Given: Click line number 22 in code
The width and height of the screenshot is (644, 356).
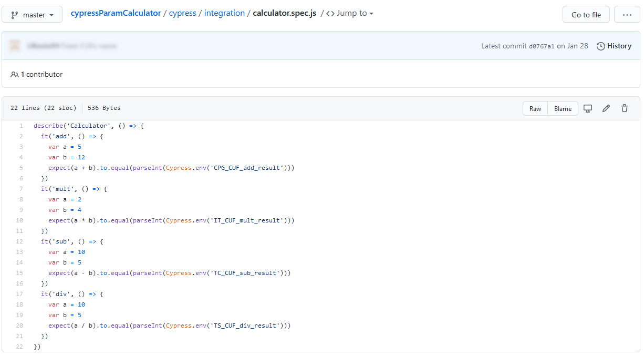Looking at the screenshot, I should click(19, 347).
